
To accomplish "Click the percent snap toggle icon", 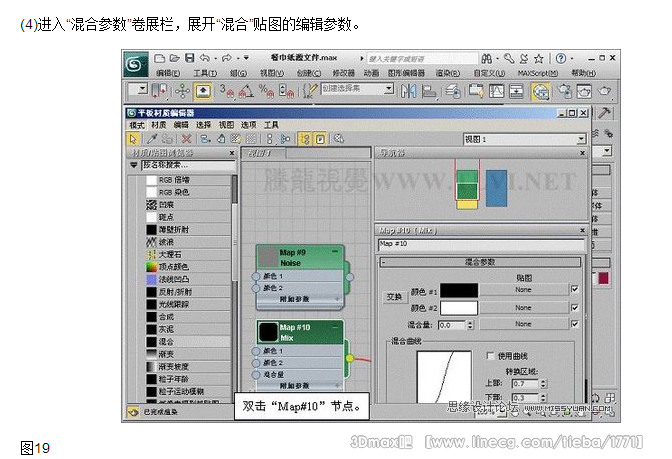I will point(266,91).
